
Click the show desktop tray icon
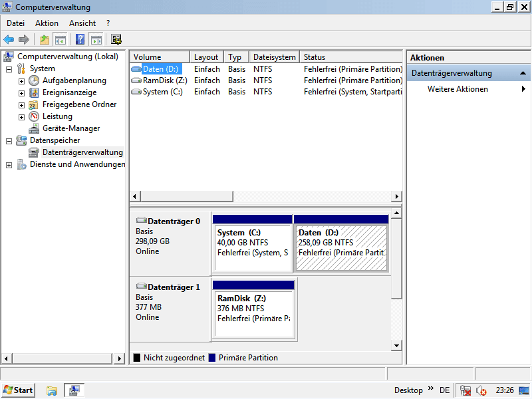[x=524, y=391]
